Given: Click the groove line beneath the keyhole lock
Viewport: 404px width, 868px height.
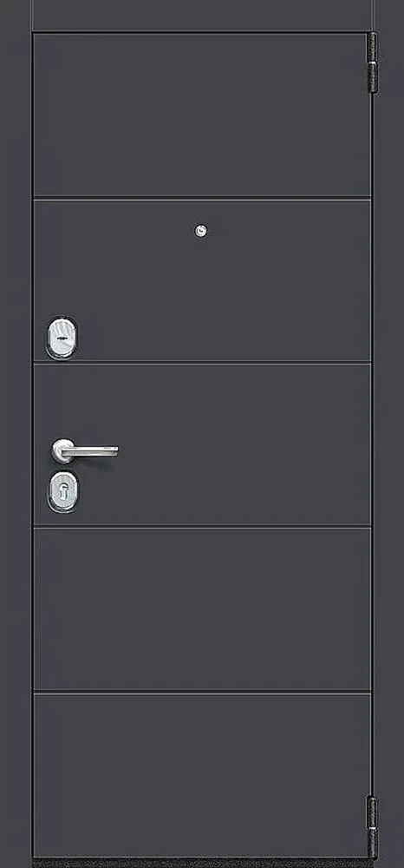Looking at the screenshot, I should click(x=202, y=526).
